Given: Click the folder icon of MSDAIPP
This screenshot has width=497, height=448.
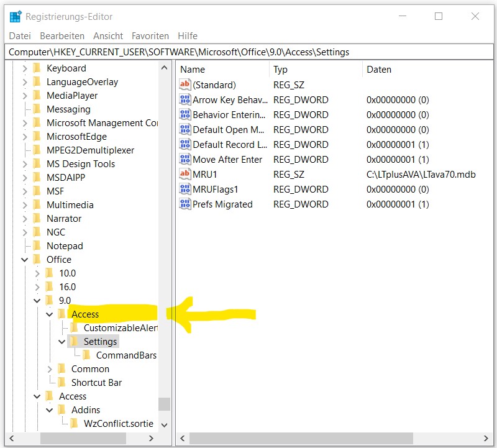Looking at the screenshot, I should 37,177.
